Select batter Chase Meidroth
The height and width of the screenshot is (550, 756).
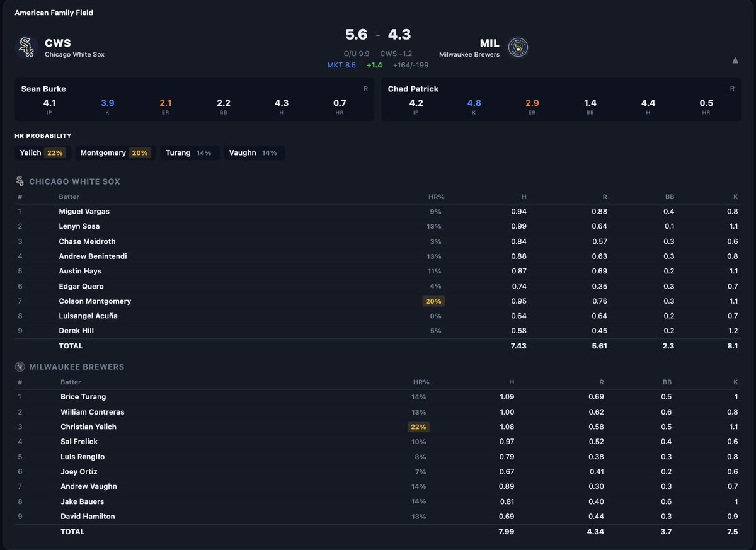click(87, 241)
